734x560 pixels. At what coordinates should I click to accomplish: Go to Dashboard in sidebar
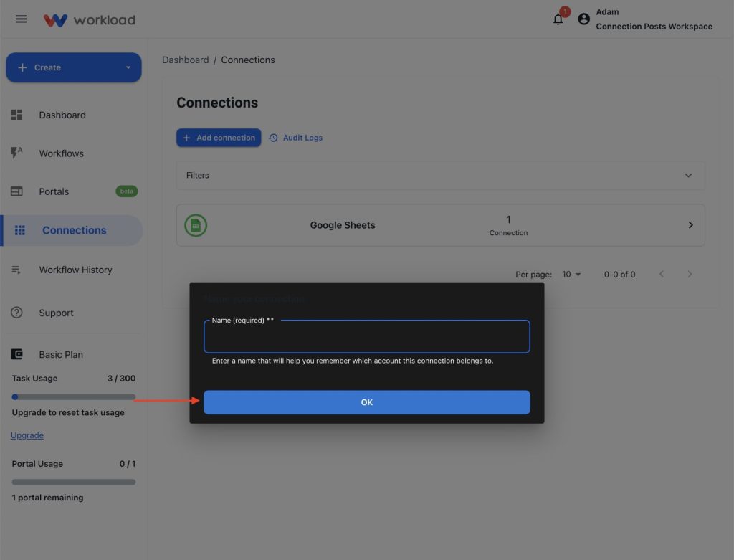(62, 115)
